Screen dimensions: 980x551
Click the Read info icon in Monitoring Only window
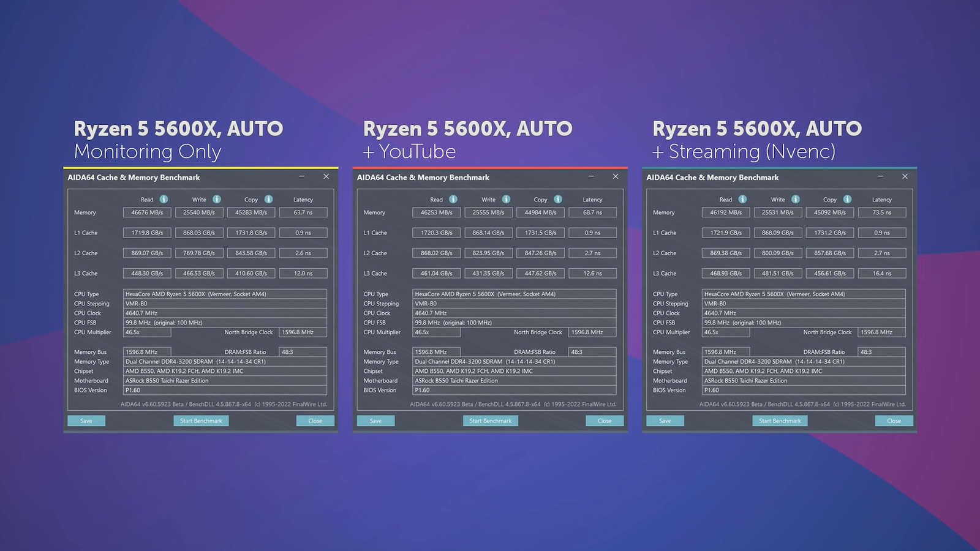tap(164, 199)
